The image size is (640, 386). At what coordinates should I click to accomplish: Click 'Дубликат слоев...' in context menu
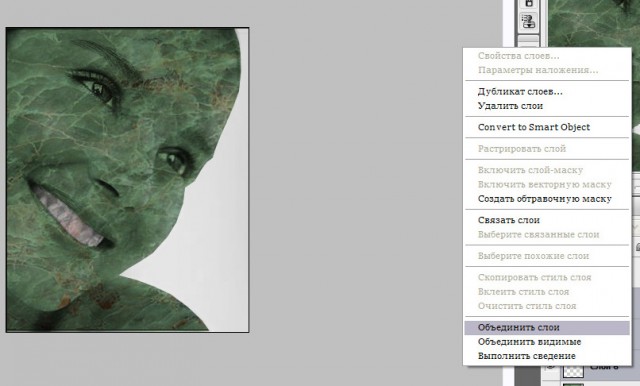coord(547,92)
